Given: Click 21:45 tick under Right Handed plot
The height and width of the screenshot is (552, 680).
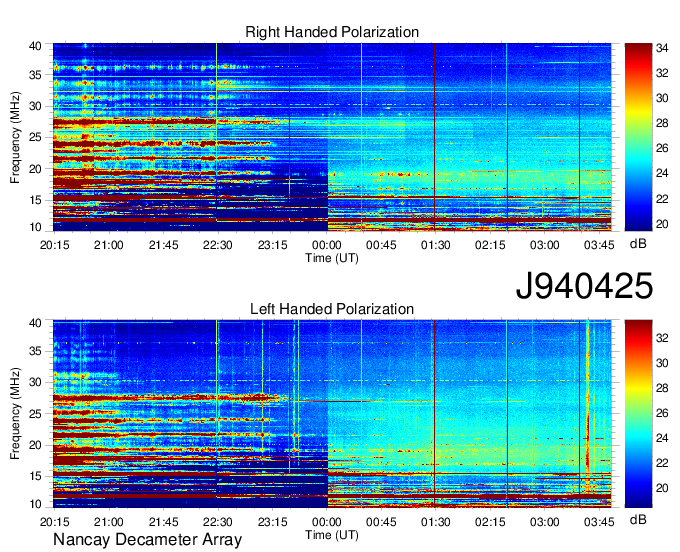Looking at the screenshot, I should pos(163,245).
